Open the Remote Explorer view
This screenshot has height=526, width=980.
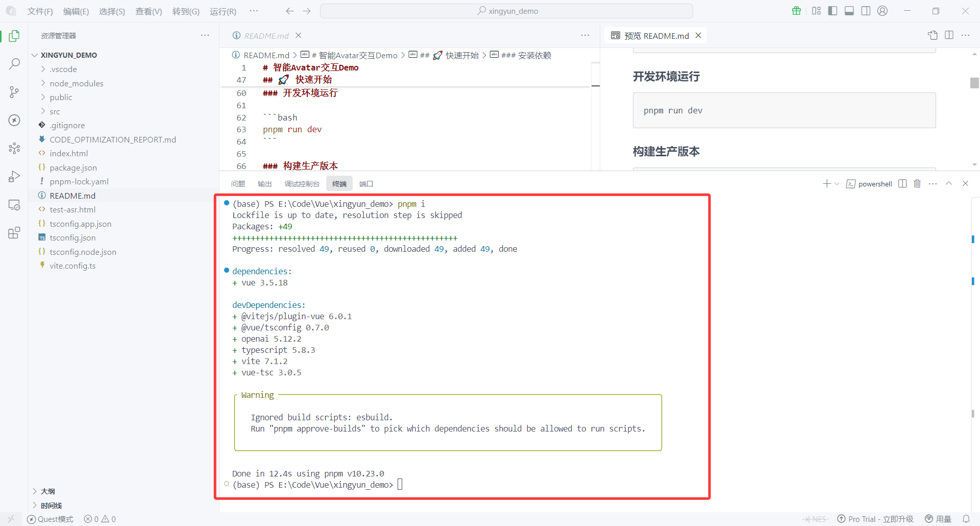[x=14, y=205]
